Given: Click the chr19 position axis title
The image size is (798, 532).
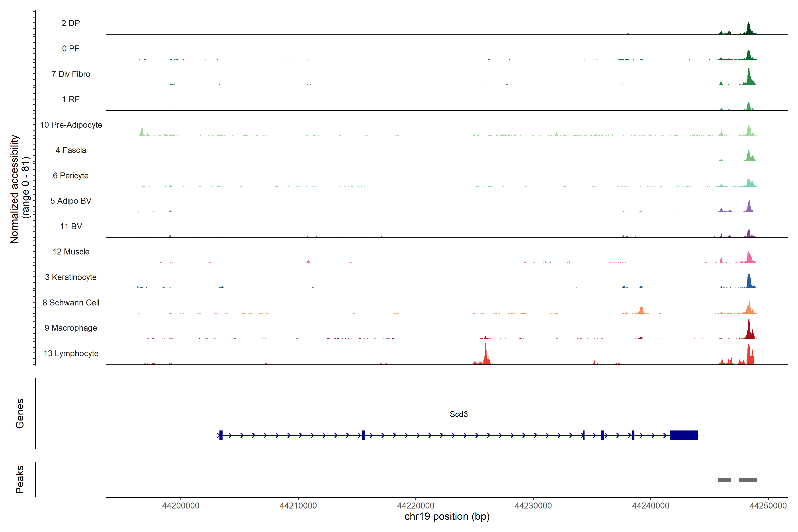Looking at the screenshot, I should [x=447, y=517].
